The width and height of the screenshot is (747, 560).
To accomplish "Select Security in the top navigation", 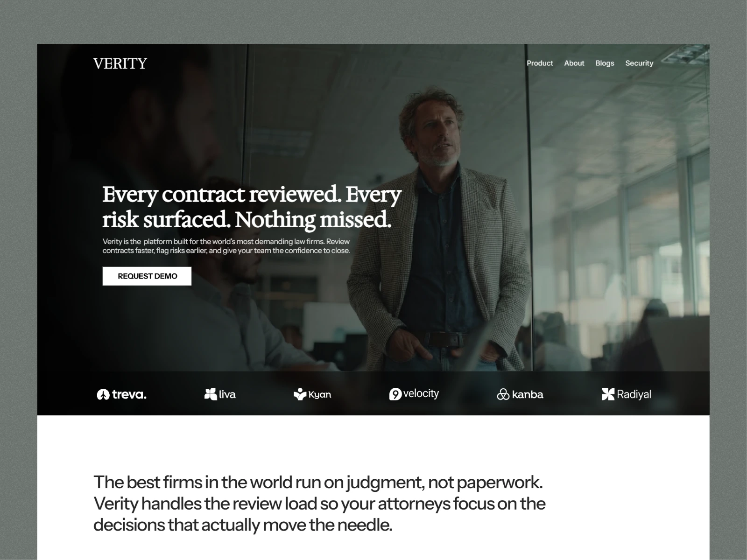I will [639, 63].
